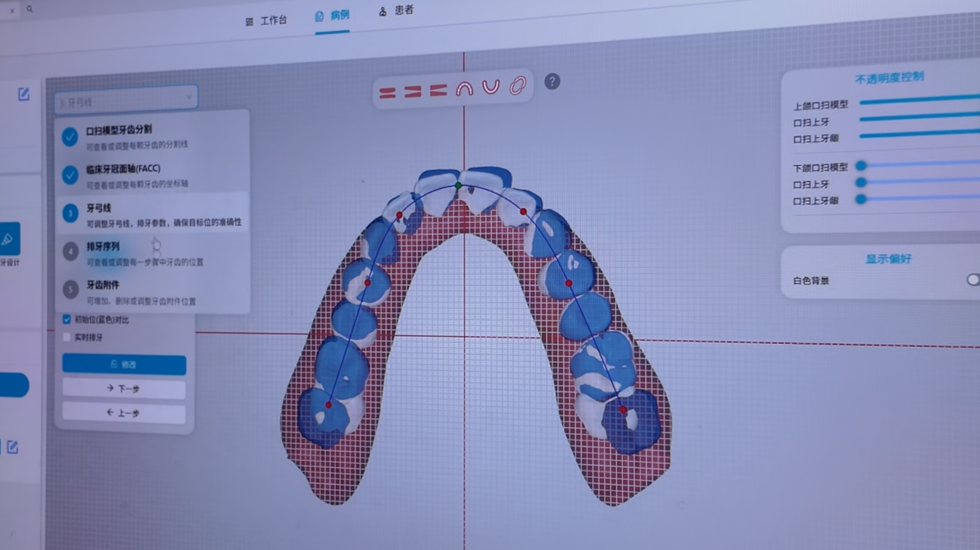This screenshot has height=550, width=980.
Task: Select the upper arch view icon
Action: [464, 89]
